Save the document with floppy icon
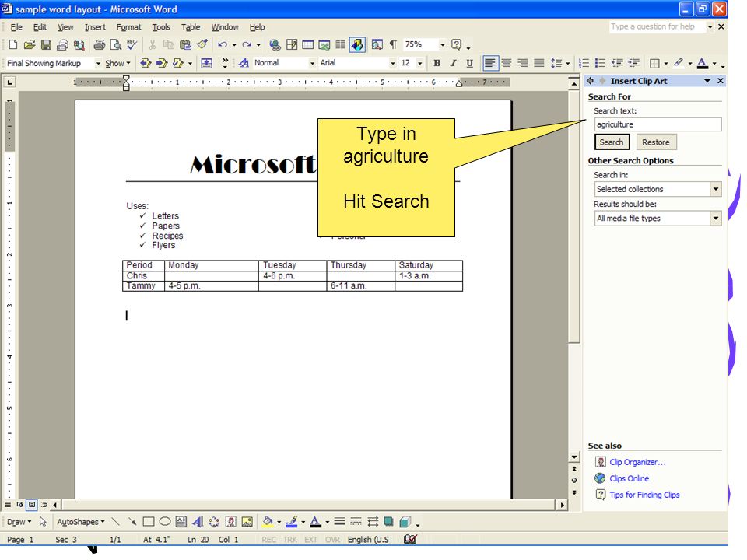This screenshot has height=560, width=747. tap(46, 45)
